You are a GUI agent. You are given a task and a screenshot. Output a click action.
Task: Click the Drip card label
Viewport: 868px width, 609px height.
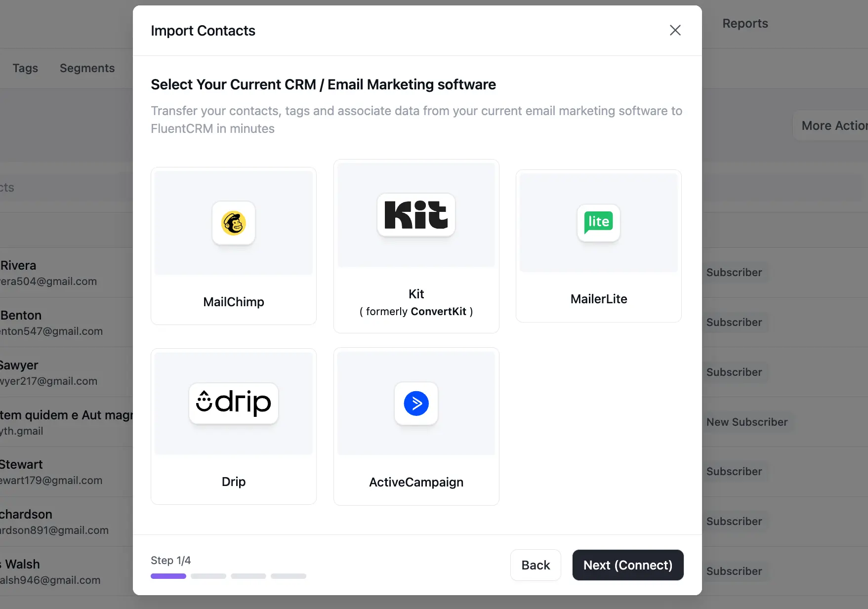pyautogui.click(x=234, y=482)
